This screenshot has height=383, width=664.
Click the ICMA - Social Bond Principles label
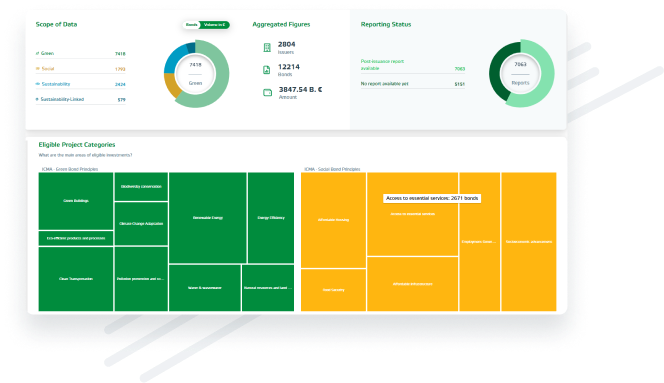(332, 169)
